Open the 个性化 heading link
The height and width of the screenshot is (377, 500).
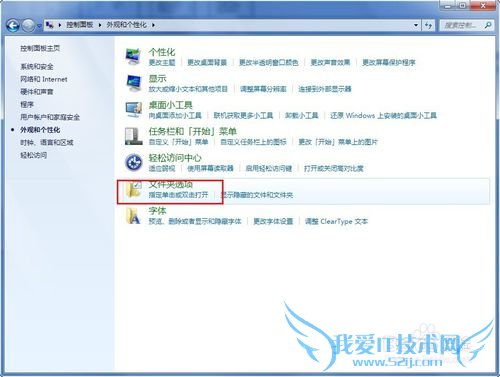pyautogui.click(x=162, y=52)
